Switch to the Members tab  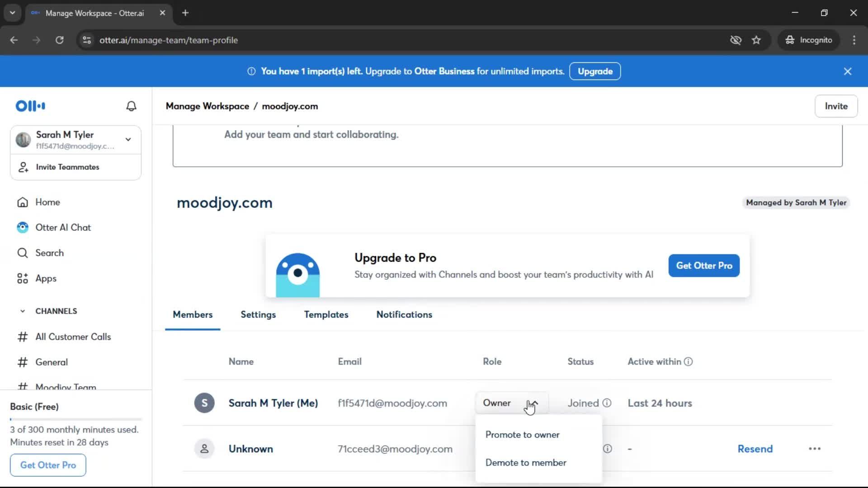[193, 315]
